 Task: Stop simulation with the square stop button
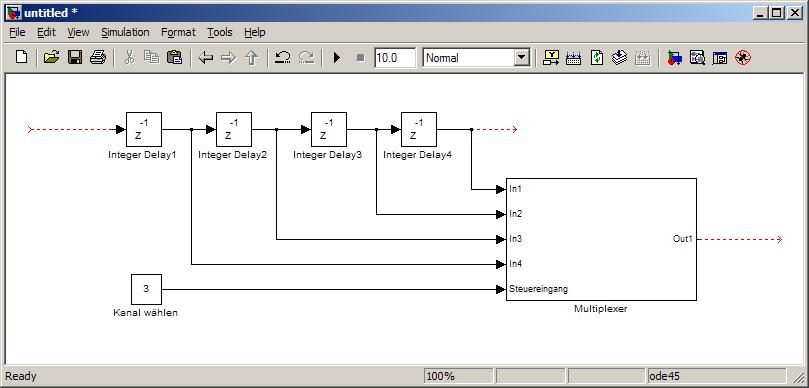coord(360,58)
